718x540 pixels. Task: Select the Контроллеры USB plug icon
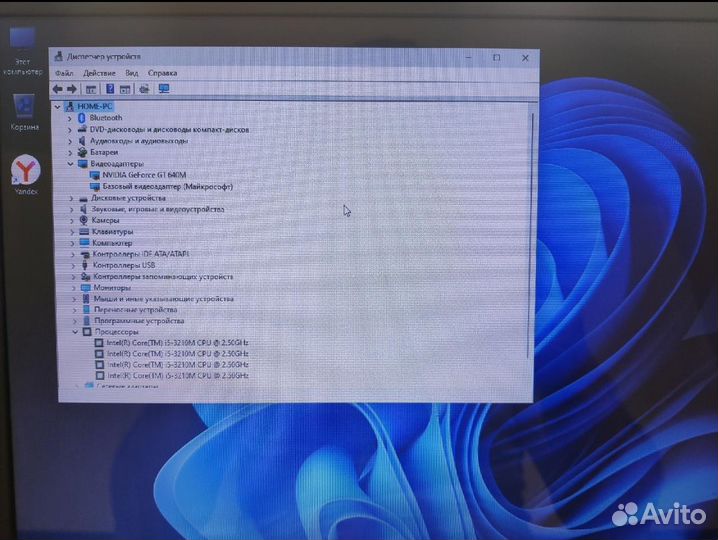coord(85,265)
